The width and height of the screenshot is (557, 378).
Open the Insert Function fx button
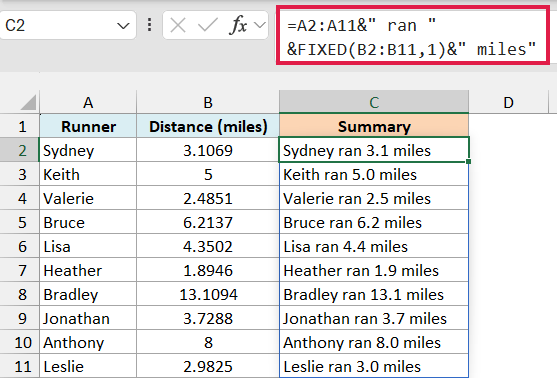[x=238, y=26]
